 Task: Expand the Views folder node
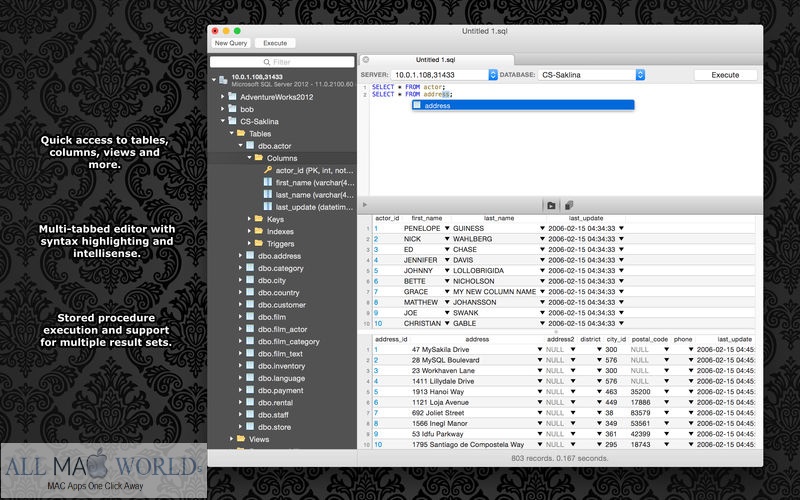pyautogui.click(x=232, y=439)
